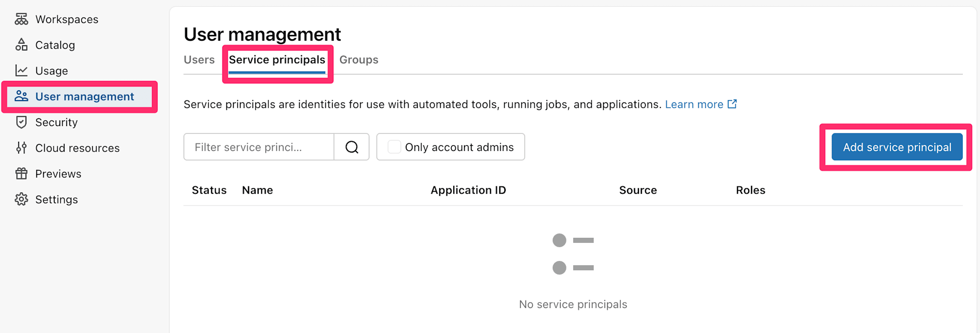Click the User management page heading
The image size is (980, 333).
[x=262, y=34]
